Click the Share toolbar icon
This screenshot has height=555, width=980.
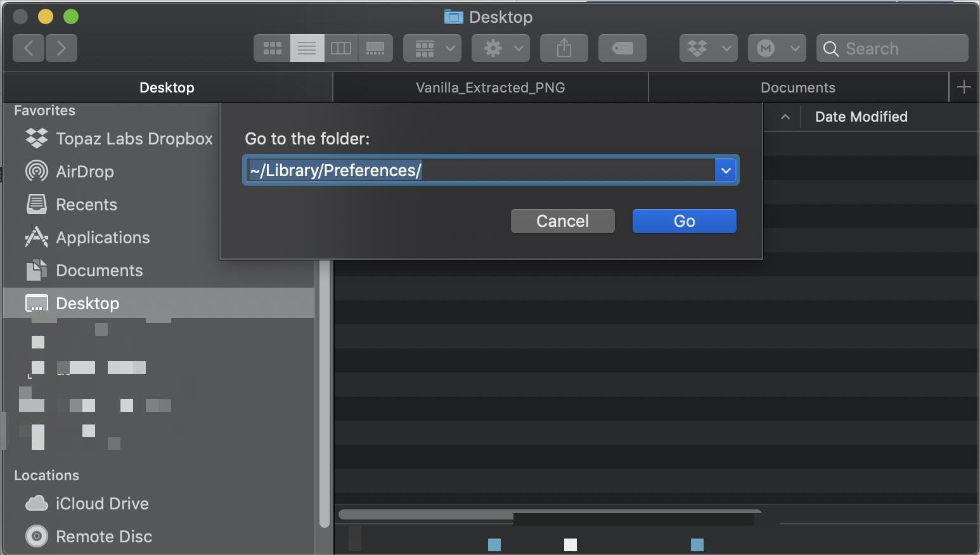click(x=564, y=48)
